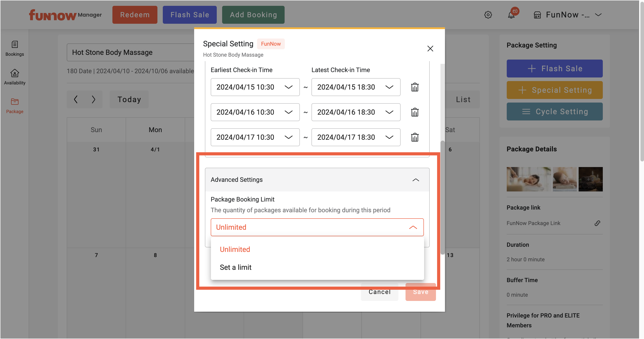Click the FunNow Manager logo
The width and height of the screenshot is (644, 339).
click(x=65, y=15)
